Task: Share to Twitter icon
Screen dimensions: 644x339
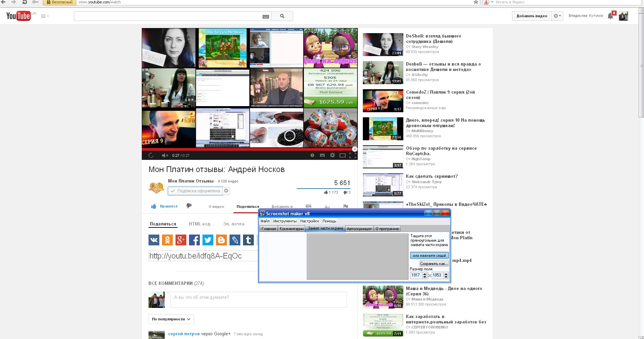Action: pyautogui.click(x=208, y=240)
